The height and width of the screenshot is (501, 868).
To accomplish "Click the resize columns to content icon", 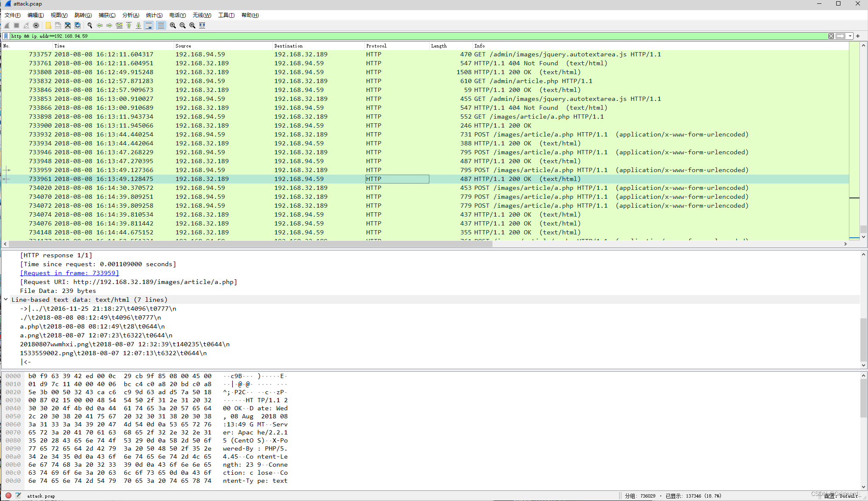I will coord(202,25).
